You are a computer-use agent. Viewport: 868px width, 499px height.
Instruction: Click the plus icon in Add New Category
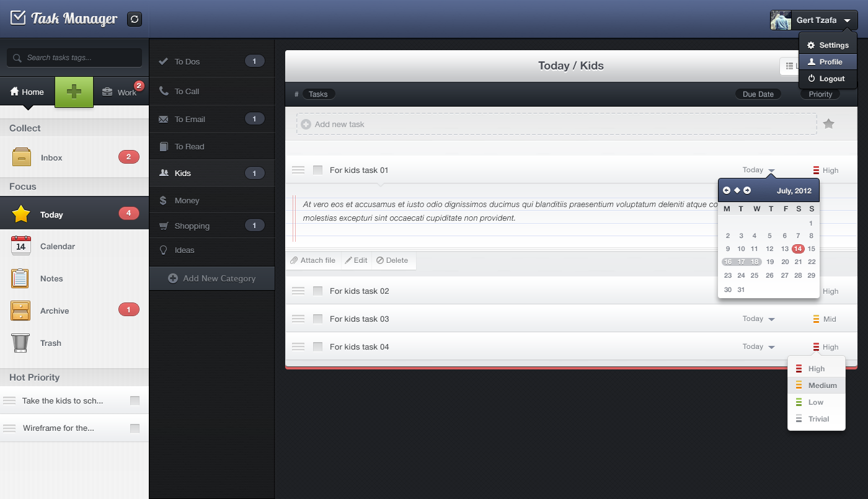(173, 278)
